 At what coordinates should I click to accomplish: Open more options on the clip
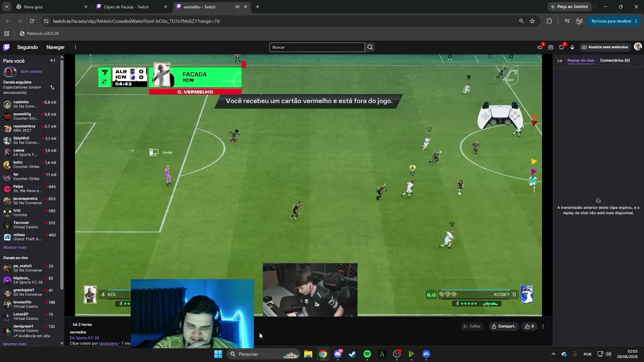(543, 326)
